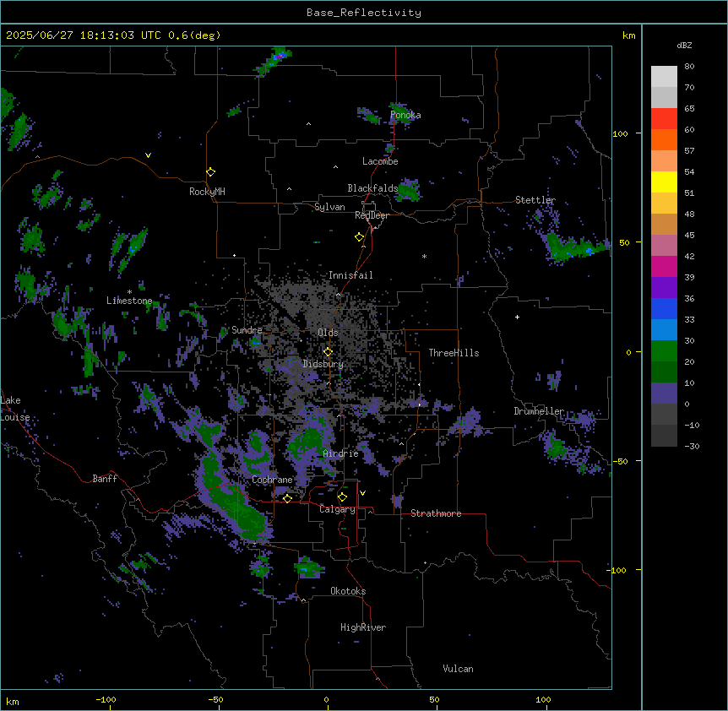
Task: Click the Lake Louise label
Action: point(15,409)
